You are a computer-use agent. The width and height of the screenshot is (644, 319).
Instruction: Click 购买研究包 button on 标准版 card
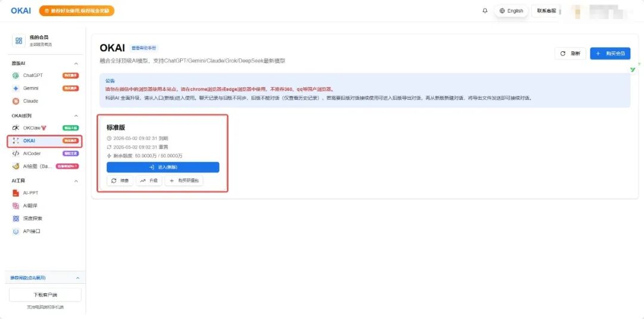click(x=184, y=181)
